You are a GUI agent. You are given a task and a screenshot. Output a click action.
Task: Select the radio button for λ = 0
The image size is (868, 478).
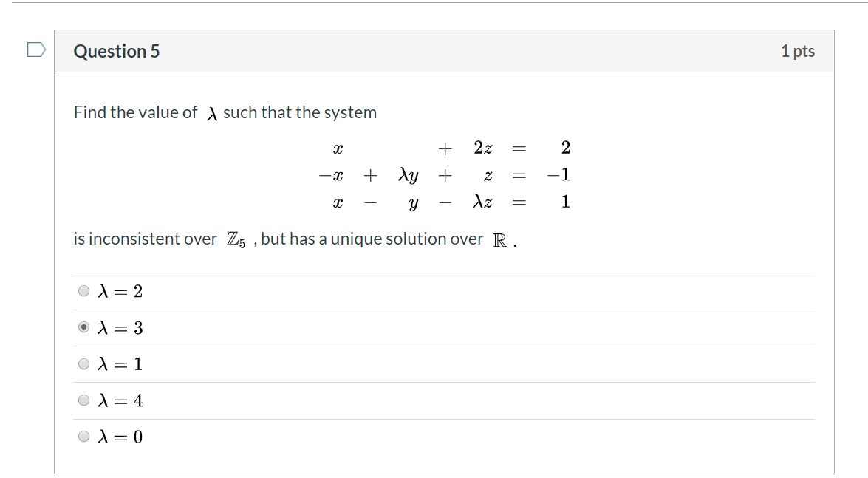click(82, 437)
